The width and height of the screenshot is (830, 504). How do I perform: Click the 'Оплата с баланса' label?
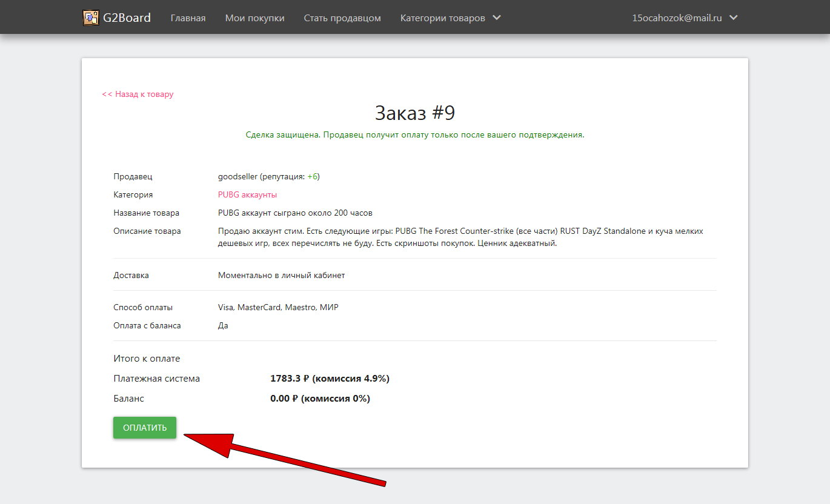[x=147, y=325]
